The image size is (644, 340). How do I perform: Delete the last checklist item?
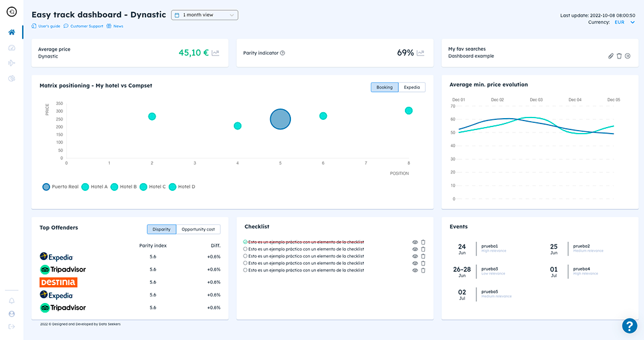[x=423, y=270]
